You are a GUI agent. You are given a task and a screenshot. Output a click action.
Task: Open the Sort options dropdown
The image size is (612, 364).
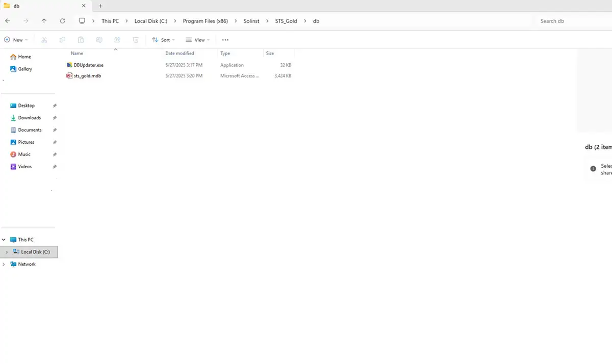pyautogui.click(x=163, y=40)
